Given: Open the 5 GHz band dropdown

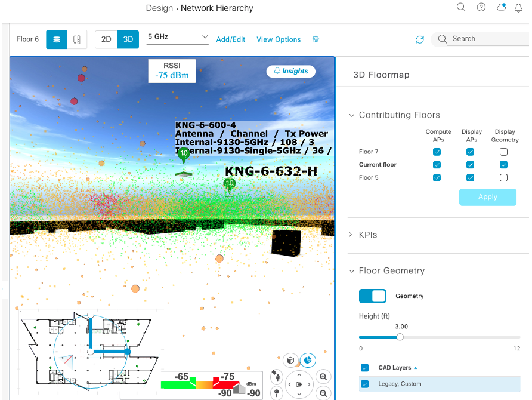Looking at the screenshot, I should tap(178, 37).
